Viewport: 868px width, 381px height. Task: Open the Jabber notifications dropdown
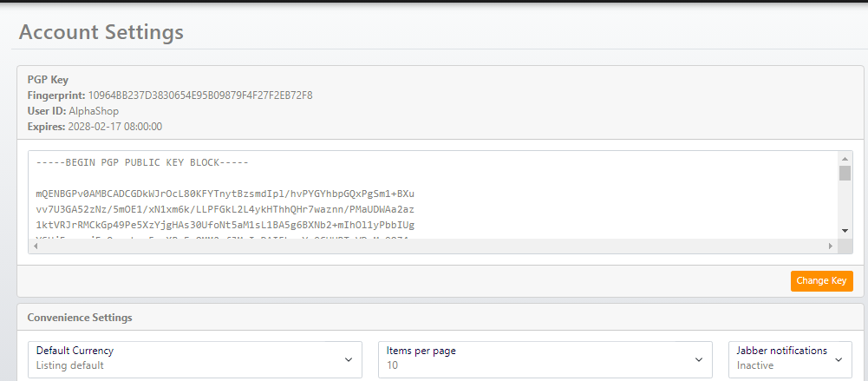tap(791, 358)
